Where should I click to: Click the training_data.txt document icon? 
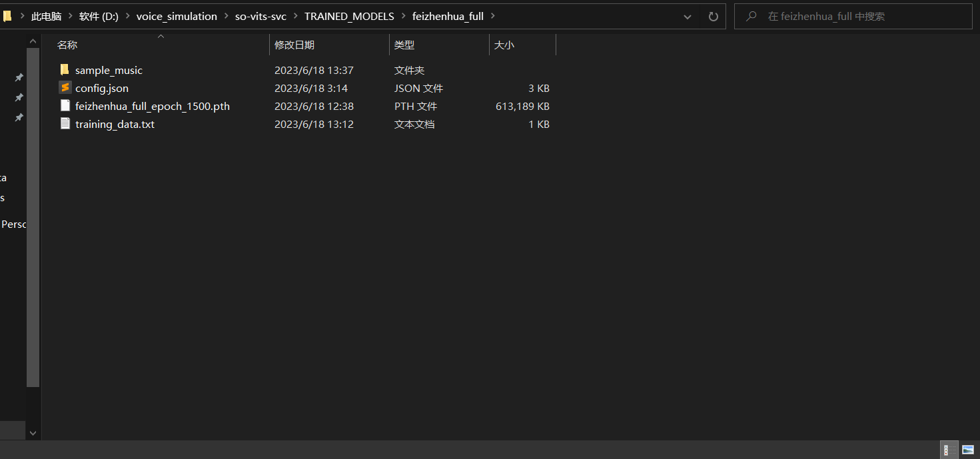point(65,124)
